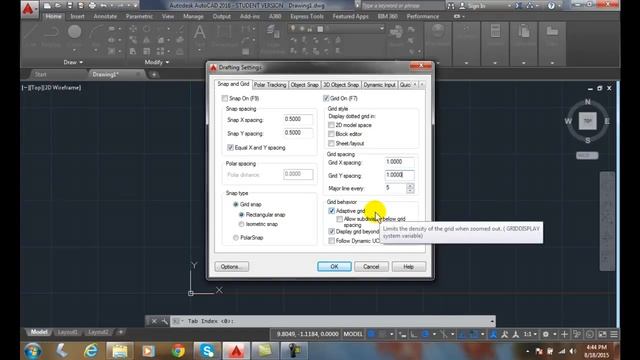The height and width of the screenshot is (360, 640).
Task: Click the Undo arrow in Quick Access toolbar
Action: coord(104,6)
